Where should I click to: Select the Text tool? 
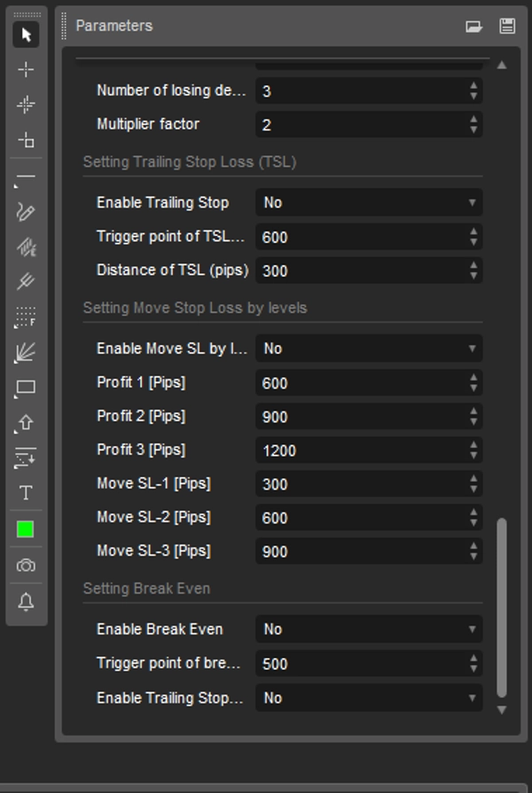coord(26,493)
